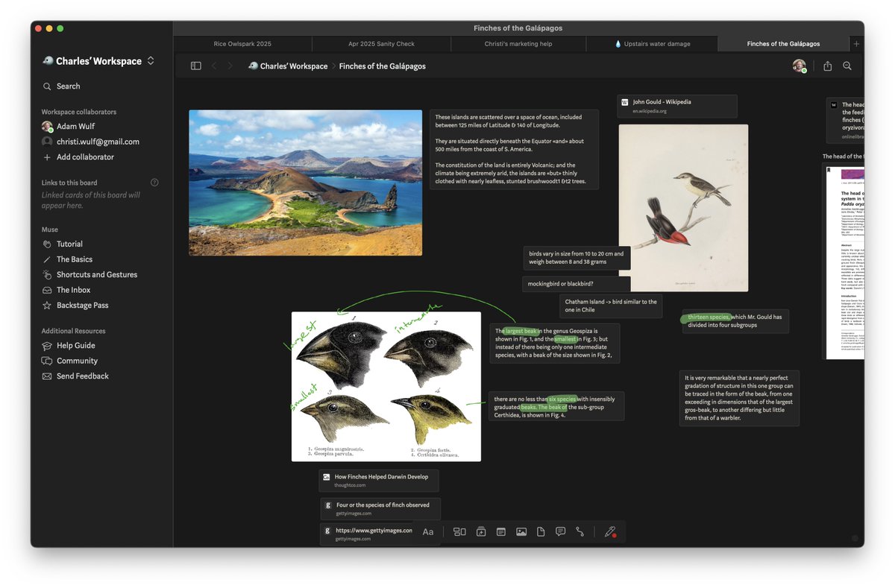Open How Finches Helped Darwin Develop link
Viewport: 895px width, 588px height.
[379, 481]
